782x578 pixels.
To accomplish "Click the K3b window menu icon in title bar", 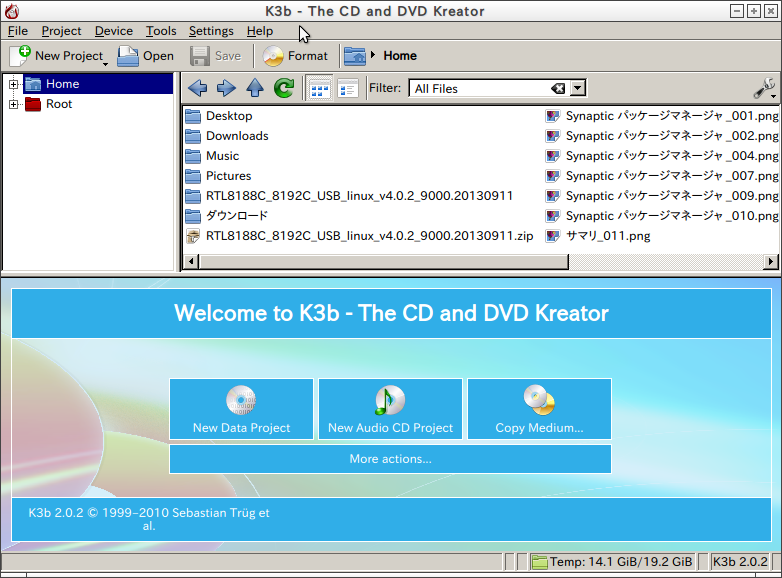I will [11, 11].
